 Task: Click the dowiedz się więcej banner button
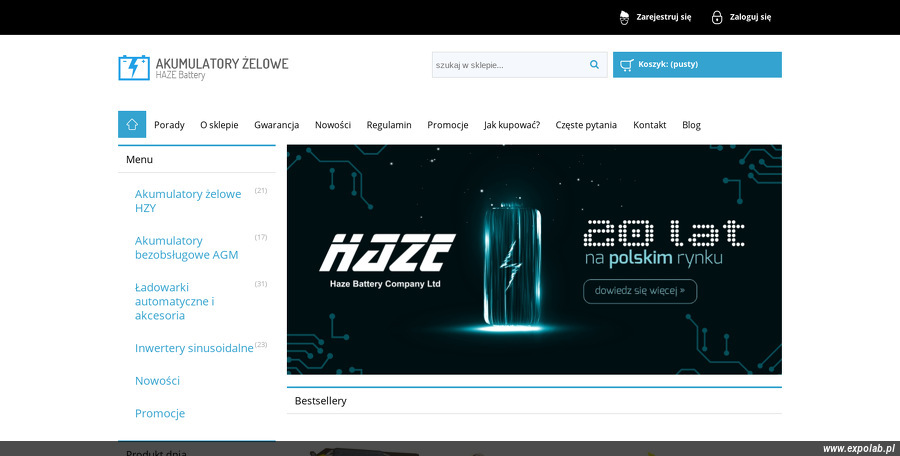[640, 291]
